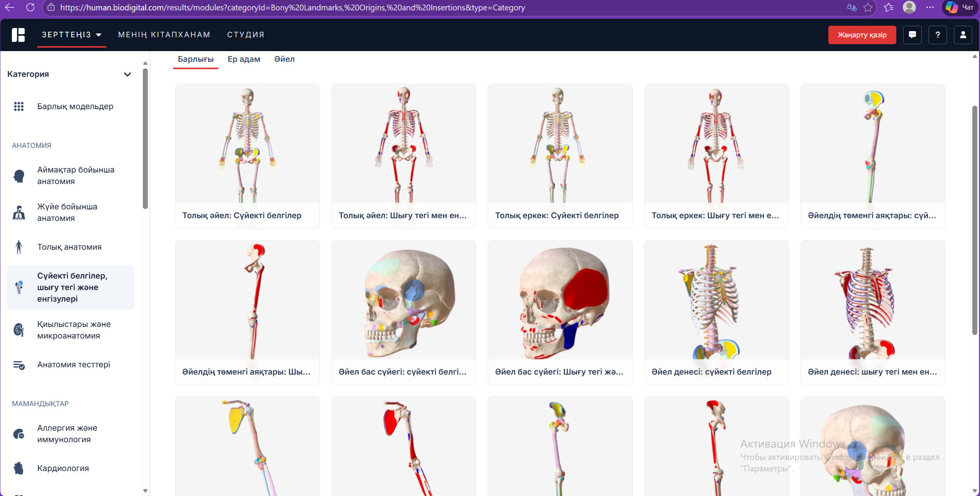The height and width of the screenshot is (496, 980).
Task: Select the Анатомия тесттері checklist icon
Action: (x=18, y=365)
